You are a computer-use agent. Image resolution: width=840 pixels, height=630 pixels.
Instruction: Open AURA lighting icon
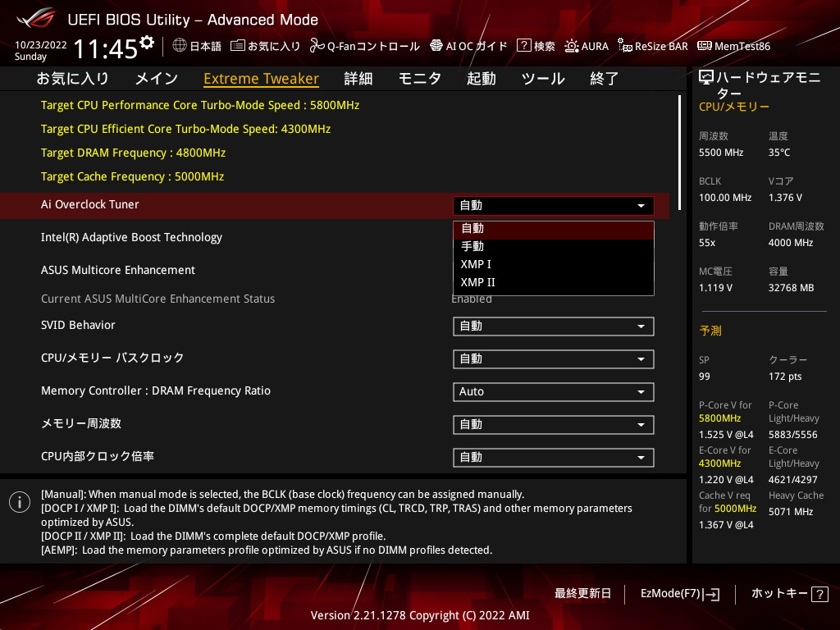point(572,46)
